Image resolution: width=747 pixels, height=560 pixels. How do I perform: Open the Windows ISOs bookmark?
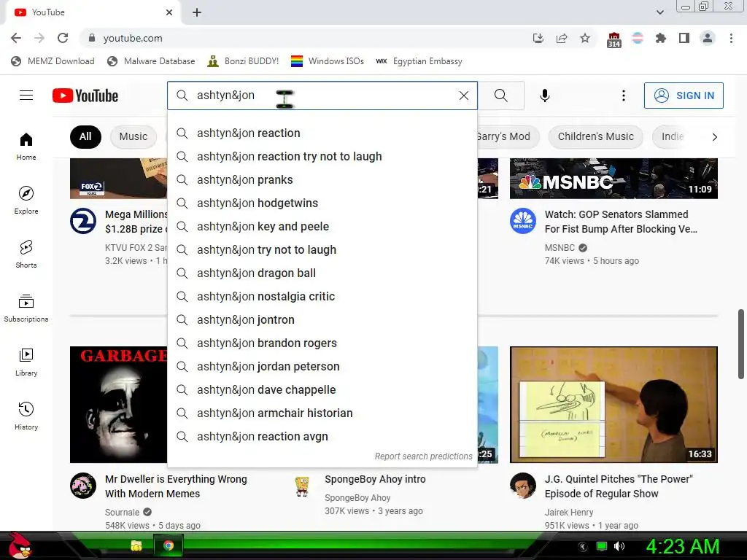pos(328,61)
